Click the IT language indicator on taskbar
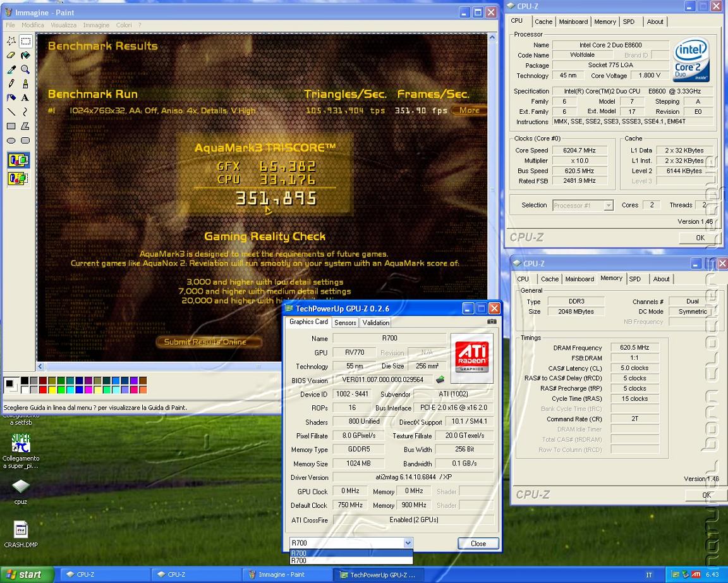 pos(649,575)
